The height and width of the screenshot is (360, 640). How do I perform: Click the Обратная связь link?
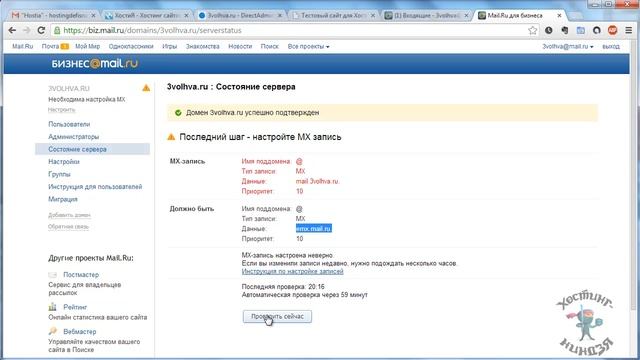click(68, 227)
